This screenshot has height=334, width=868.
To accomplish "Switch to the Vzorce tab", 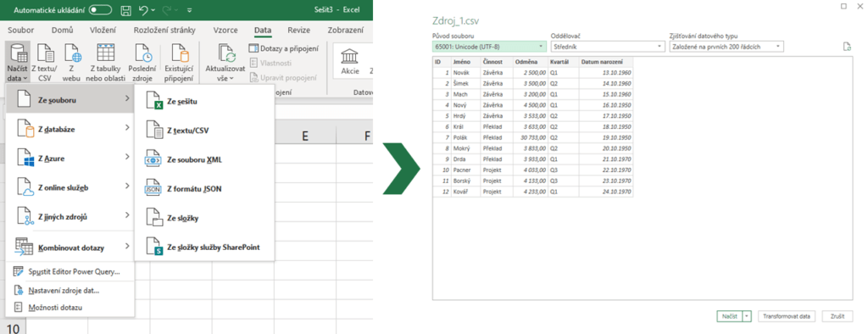I will 225,30.
